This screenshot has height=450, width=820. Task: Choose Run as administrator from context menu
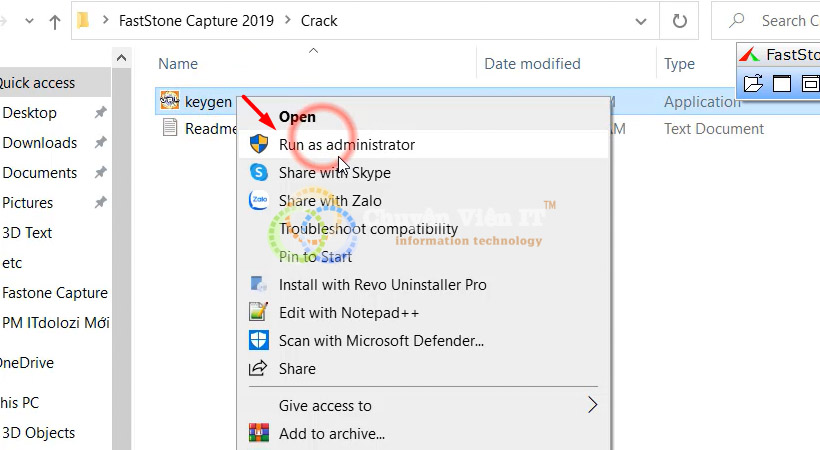pos(346,144)
